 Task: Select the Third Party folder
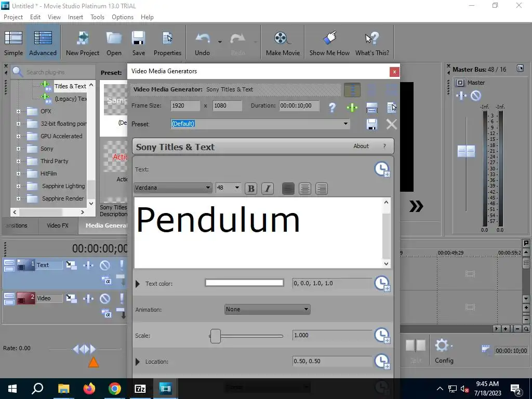coord(54,161)
